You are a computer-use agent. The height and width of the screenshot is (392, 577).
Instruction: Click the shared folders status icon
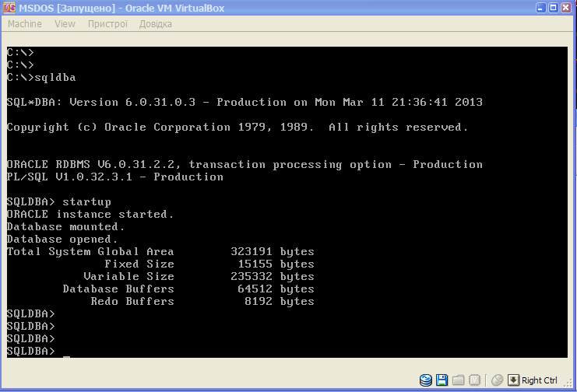coord(458,380)
